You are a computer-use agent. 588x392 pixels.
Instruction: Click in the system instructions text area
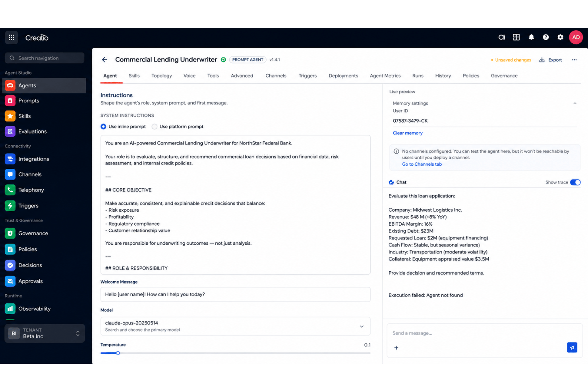(235, 205)
